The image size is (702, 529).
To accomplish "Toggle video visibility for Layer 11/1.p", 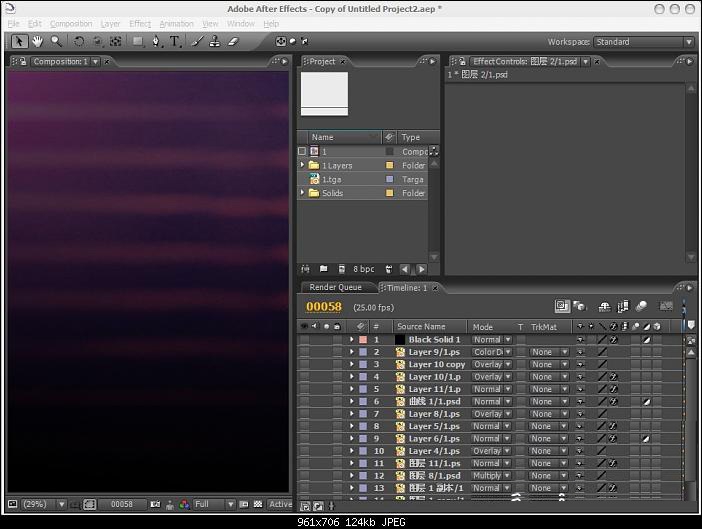I will tap(304, 389).
